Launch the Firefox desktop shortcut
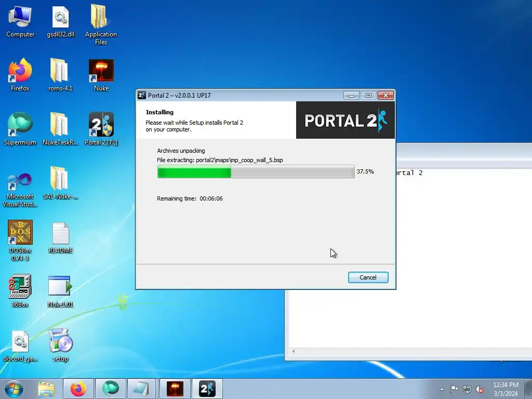 pos(20,75)
